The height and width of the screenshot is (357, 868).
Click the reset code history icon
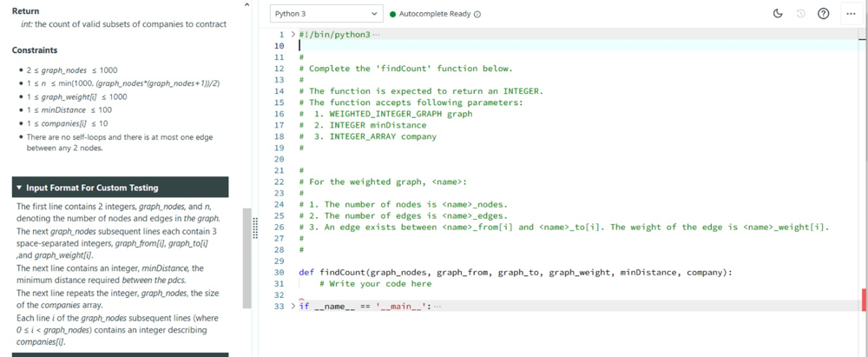click(800, 14)
